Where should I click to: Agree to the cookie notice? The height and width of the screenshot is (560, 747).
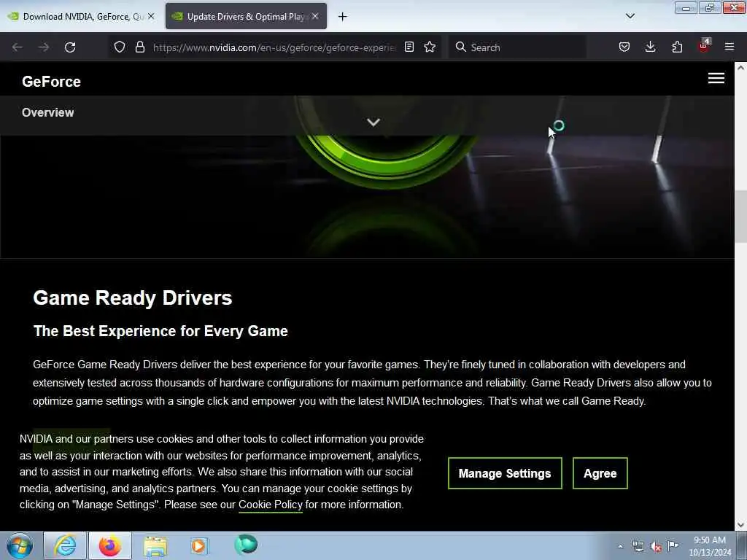click(600, 473)
